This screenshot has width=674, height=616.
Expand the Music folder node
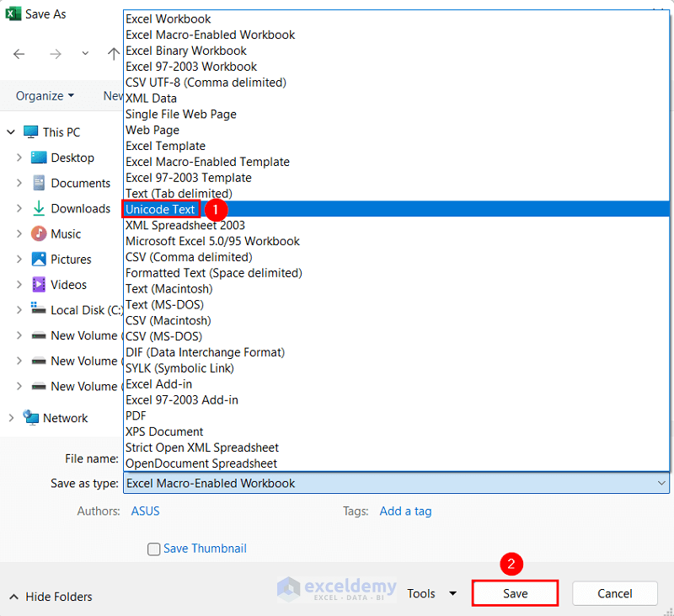19,234
